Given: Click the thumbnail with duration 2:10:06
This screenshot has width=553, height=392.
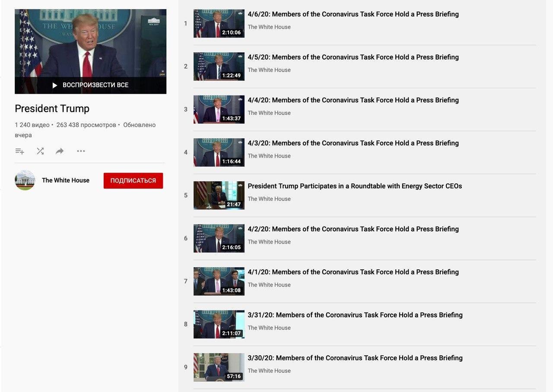Looking at the screenshot, I should tap(219, 23).
